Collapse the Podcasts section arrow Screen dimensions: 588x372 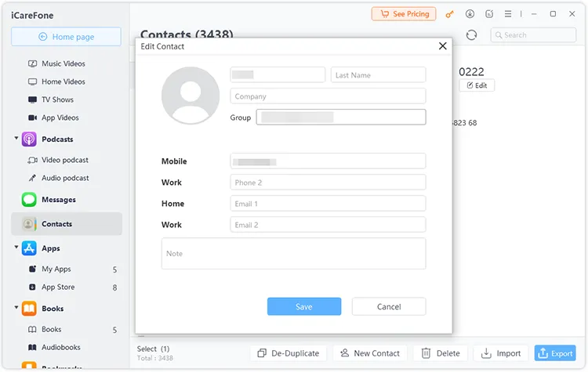tap(16, 139)
